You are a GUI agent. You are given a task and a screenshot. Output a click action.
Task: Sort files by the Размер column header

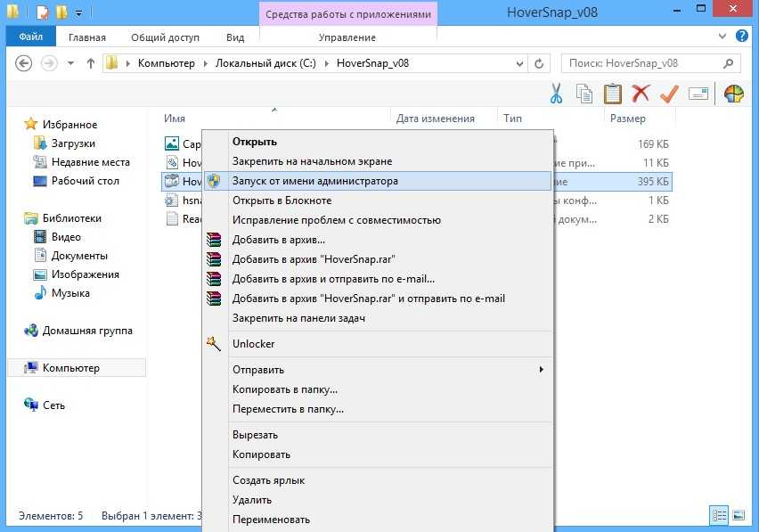click(x=628, y=119)
